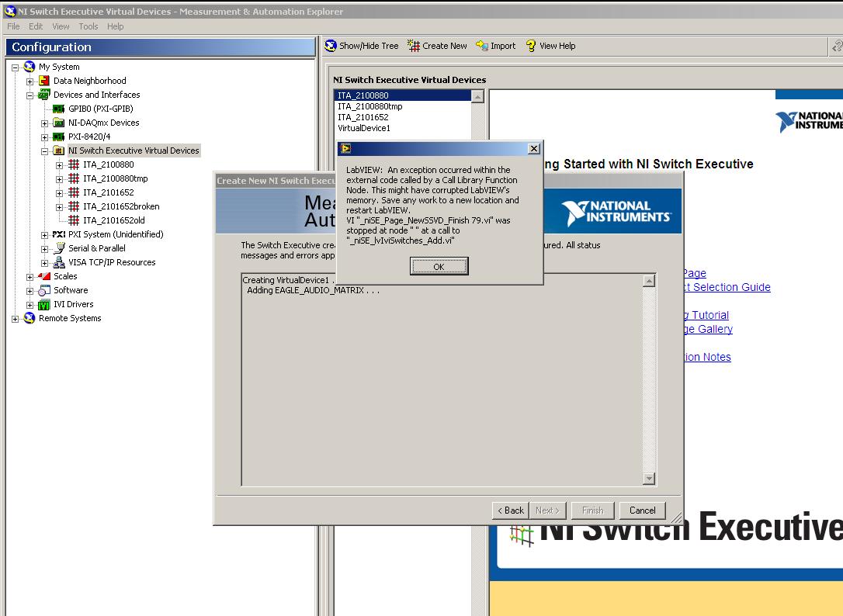Viewport: 843px width, 616px height.
Task: Click the IVI Drivers icon
Action: pos(44,305)
